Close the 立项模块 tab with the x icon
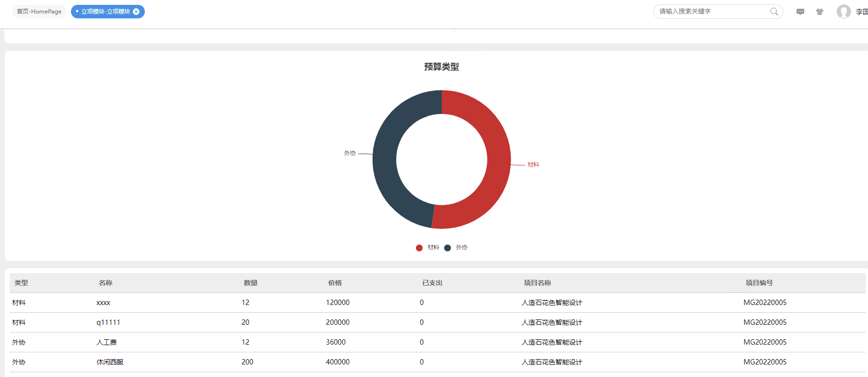This screenshot has height=377, width=868. (x=136, y=12)
